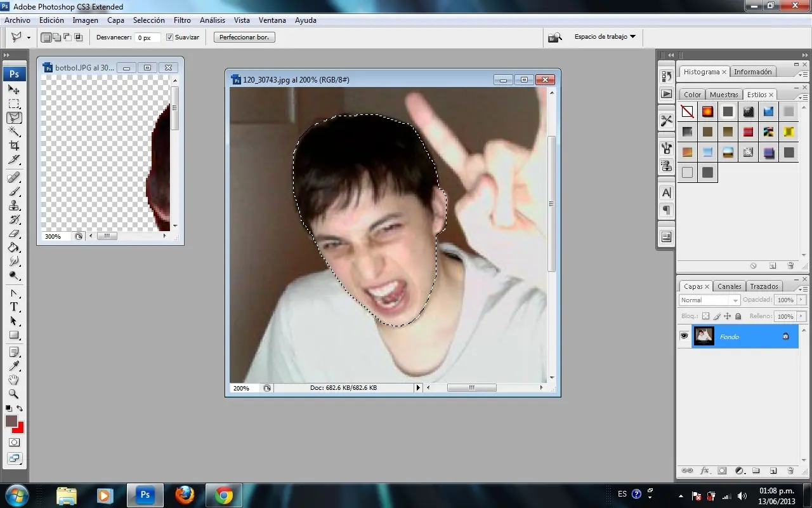Select the Move tool
This screenshot has width=812, height=508.
click(14, 90)
